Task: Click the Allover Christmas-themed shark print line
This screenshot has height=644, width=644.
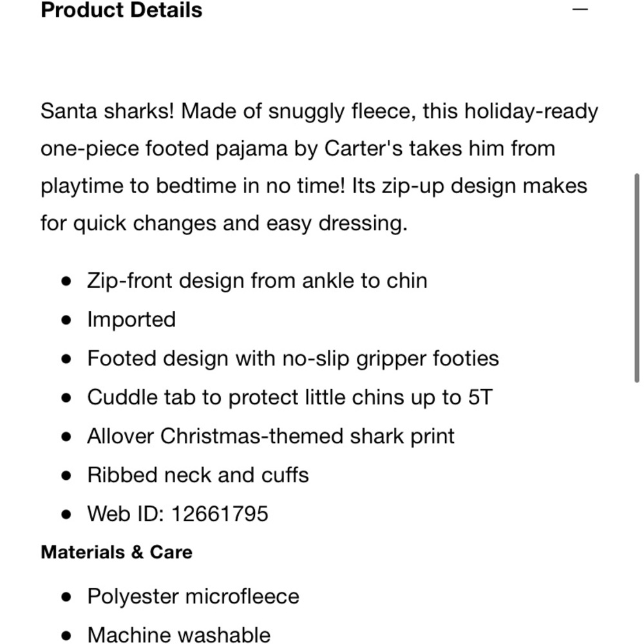Action: click(270, 436)
